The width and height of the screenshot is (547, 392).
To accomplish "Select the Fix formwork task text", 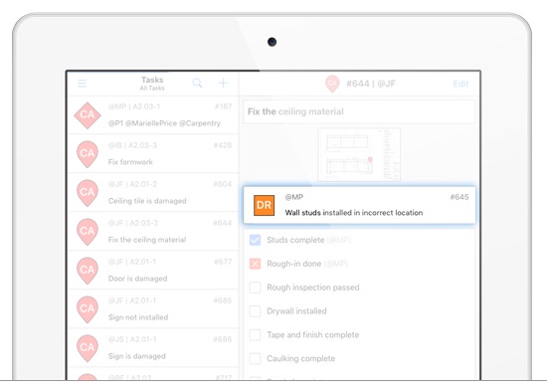I will (x=130, y=162).
